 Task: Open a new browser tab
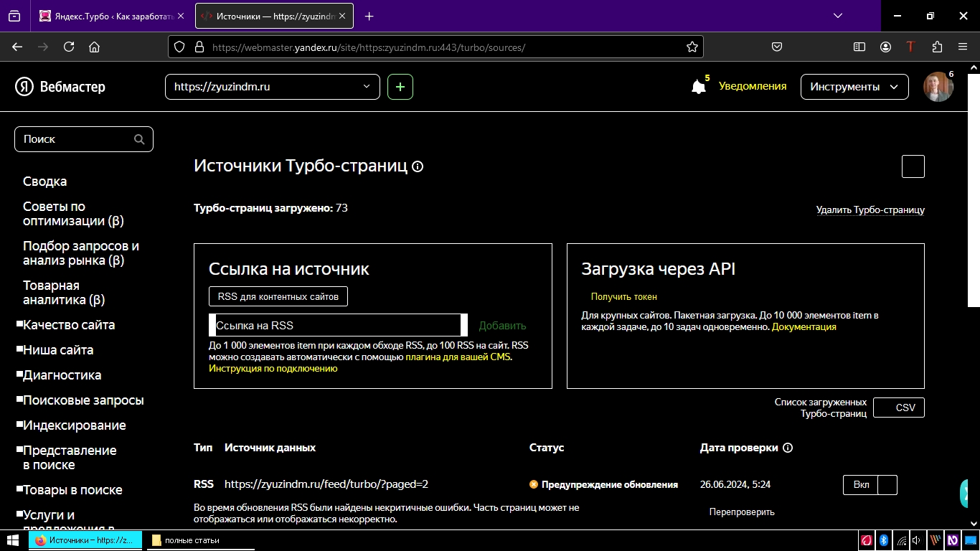click(x=369, y=16)
